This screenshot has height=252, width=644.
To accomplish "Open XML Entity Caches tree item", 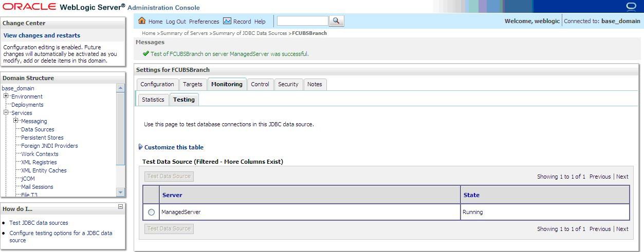I will point(44,170).
